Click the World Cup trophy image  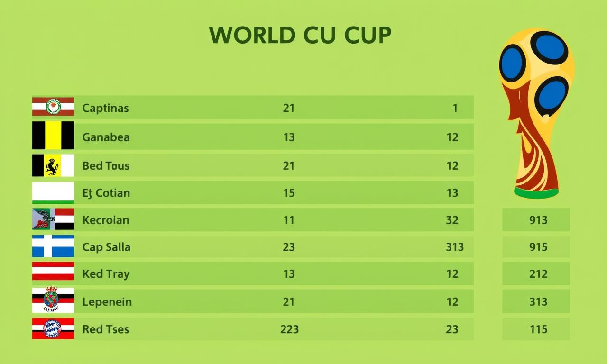536,113
